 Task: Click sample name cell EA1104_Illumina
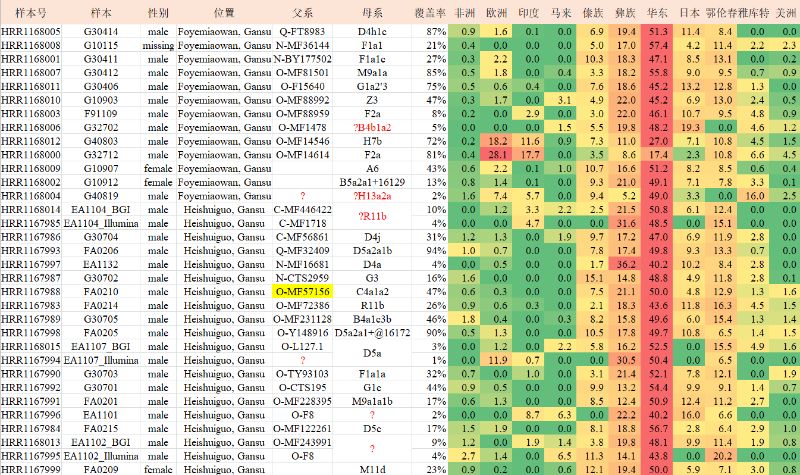pos(101,223)
